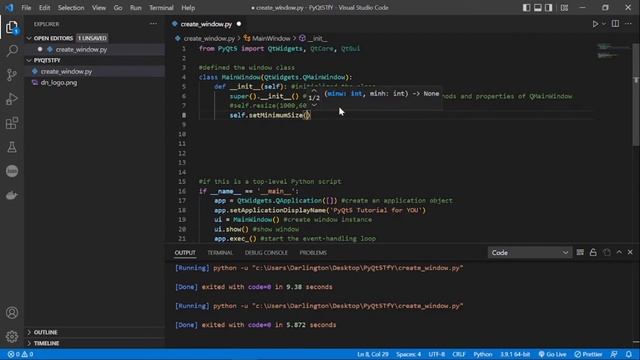Open the View menu
Screen dimensions: 640x360
coord(99,8)
